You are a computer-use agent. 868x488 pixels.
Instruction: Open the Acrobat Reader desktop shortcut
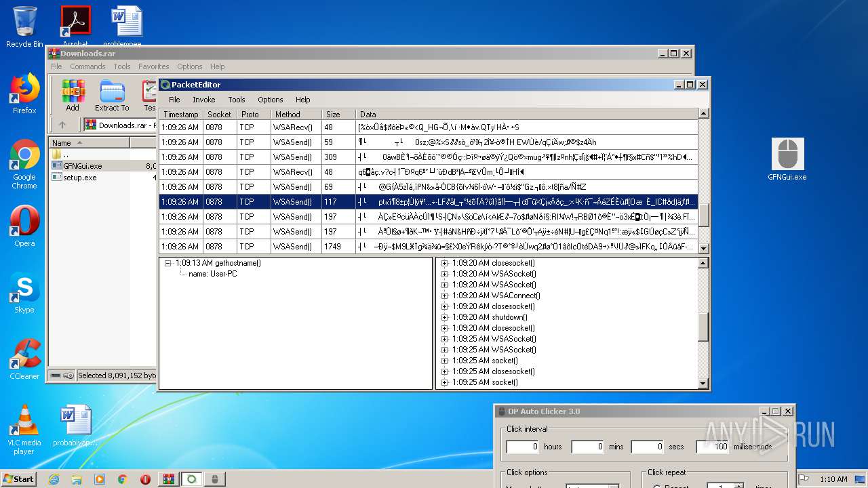click(x=75, y=26)
